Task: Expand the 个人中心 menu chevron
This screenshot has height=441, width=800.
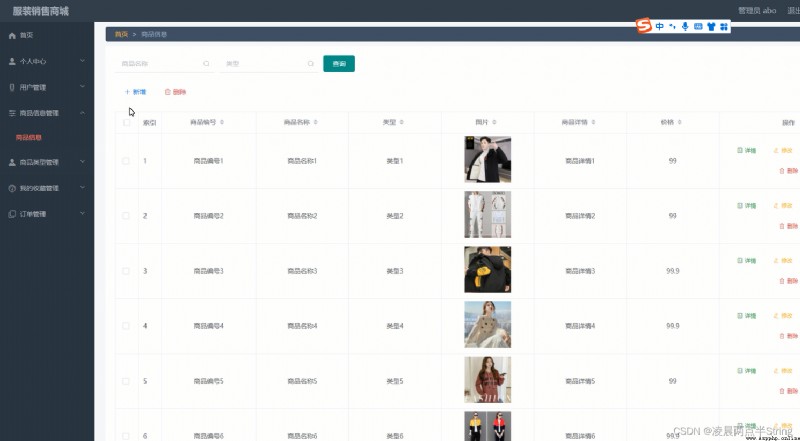Action: click(x=83, y=61)
